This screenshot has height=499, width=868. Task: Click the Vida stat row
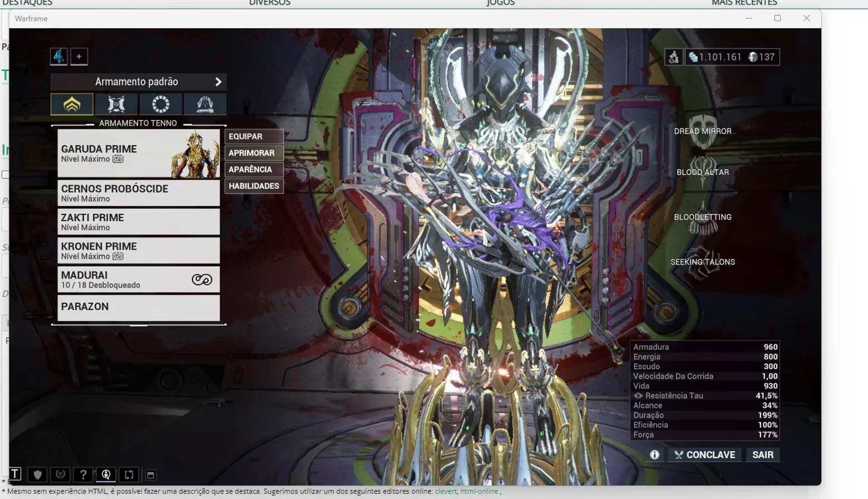click(x=705, y=386)
